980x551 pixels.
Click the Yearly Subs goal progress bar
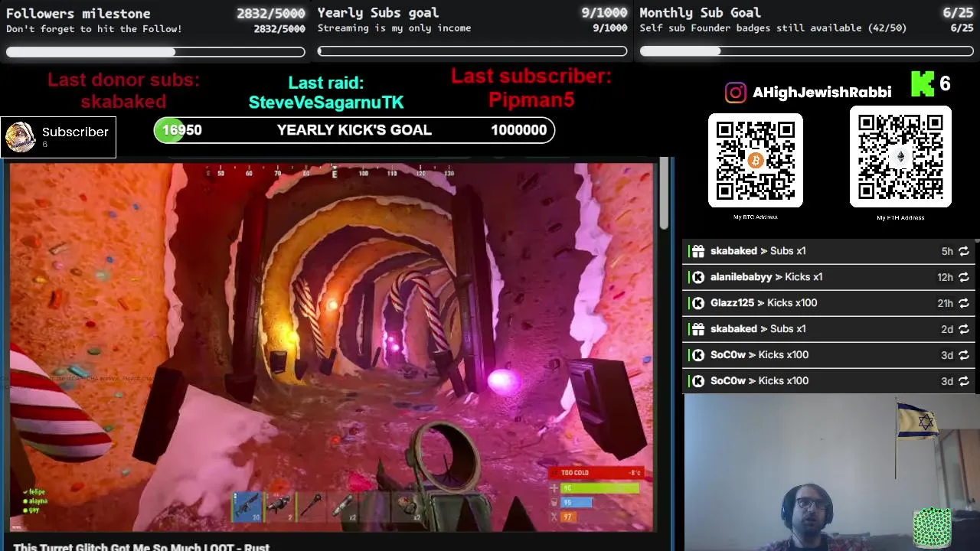[x=472, y=51]
